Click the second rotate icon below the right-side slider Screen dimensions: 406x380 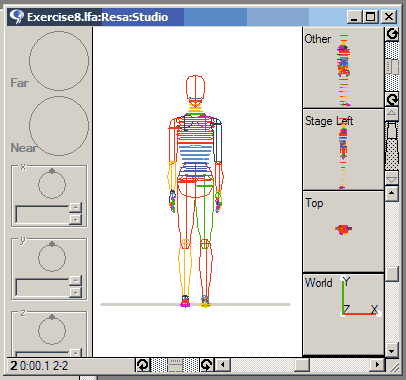[392, 99]
